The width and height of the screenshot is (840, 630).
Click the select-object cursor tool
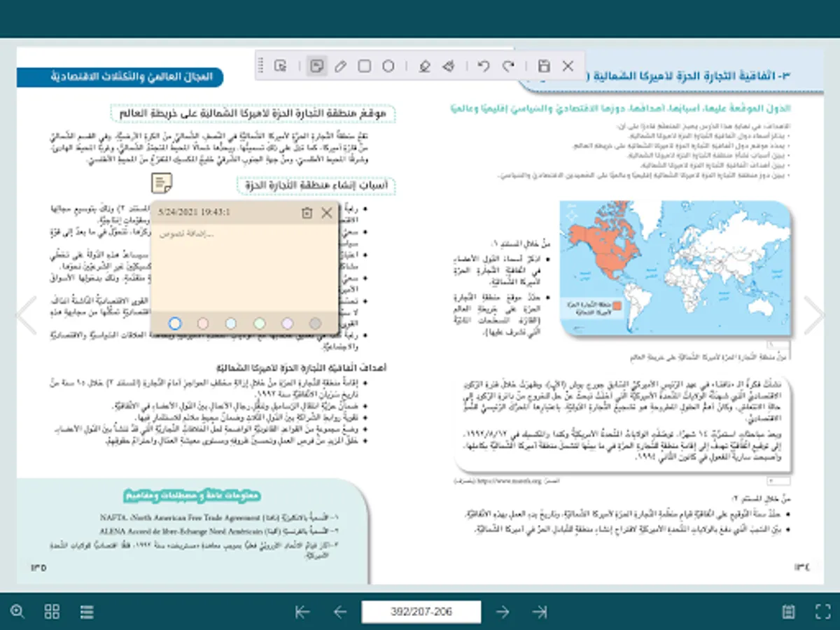[281, 66]
